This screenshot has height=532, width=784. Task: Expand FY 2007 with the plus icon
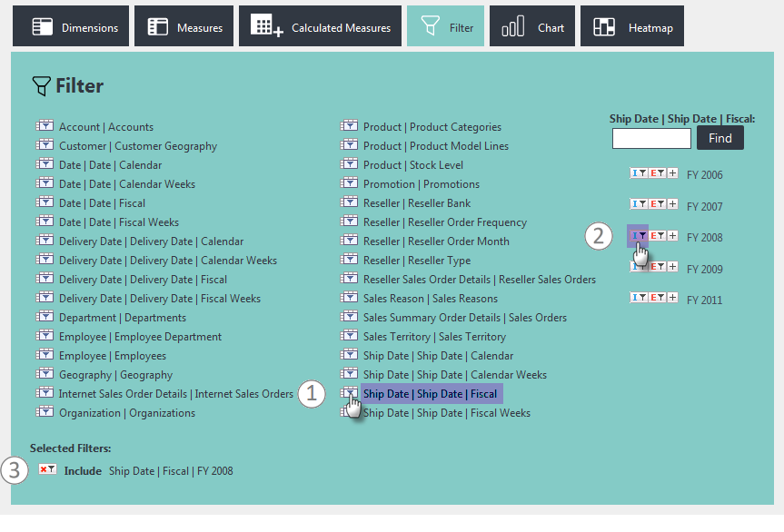[672, 203]
